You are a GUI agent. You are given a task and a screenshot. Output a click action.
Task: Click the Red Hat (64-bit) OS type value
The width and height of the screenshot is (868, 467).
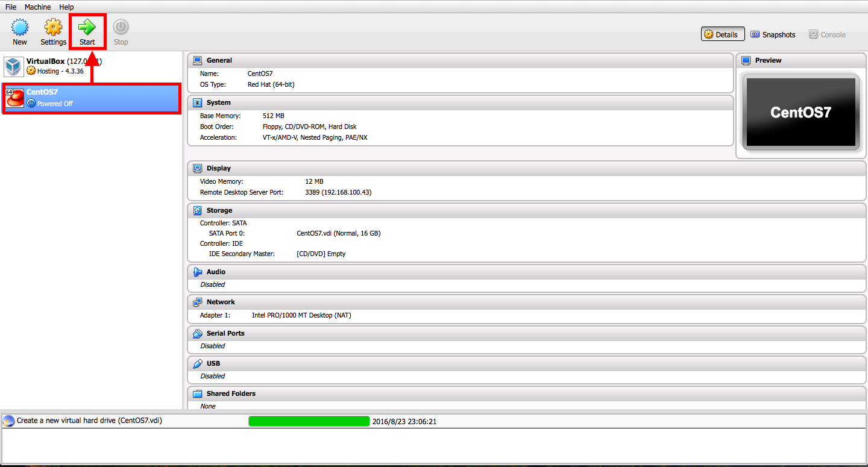tap(271, 84)
